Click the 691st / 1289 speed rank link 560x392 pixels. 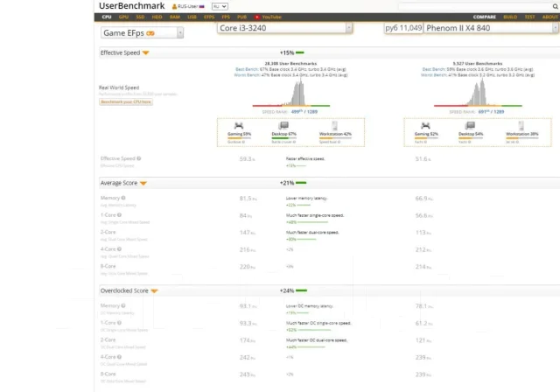click(491, 112)
